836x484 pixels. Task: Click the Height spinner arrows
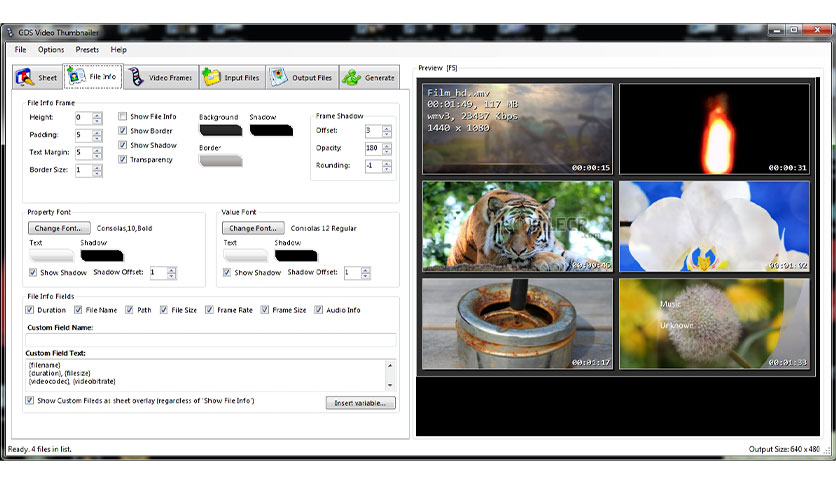(97, 118)
